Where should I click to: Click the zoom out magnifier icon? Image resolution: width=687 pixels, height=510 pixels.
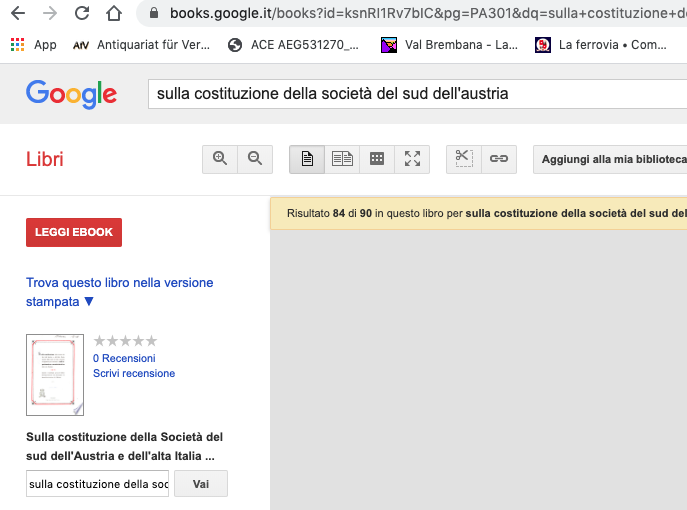click(255, 159)
